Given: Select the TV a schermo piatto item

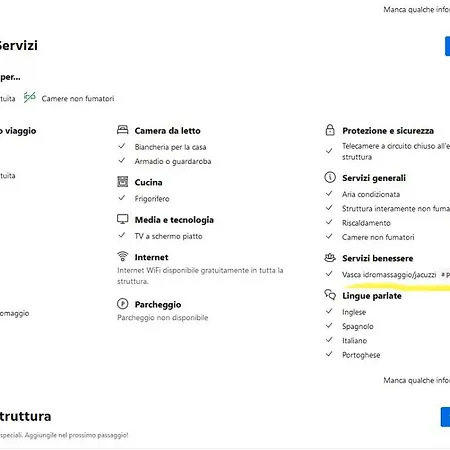Looking at the screenshot, I should [x=168, y=236].
